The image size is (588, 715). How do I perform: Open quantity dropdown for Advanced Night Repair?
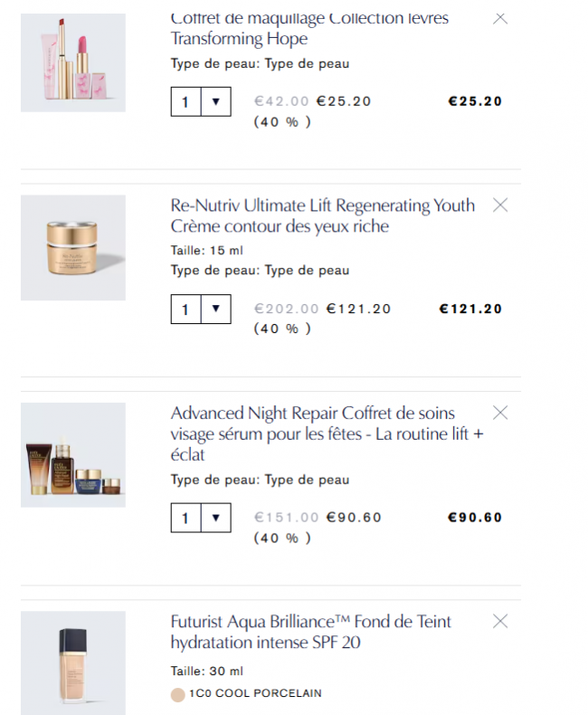[x=215, y=518]
